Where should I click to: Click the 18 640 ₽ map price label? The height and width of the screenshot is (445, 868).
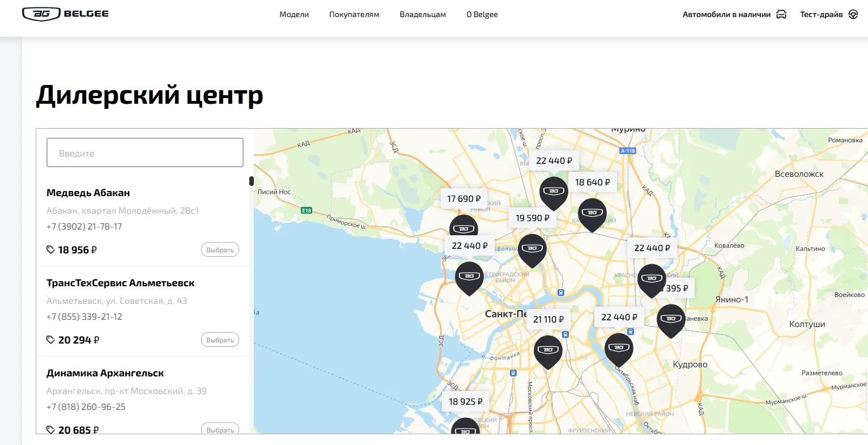pos(593,182)
